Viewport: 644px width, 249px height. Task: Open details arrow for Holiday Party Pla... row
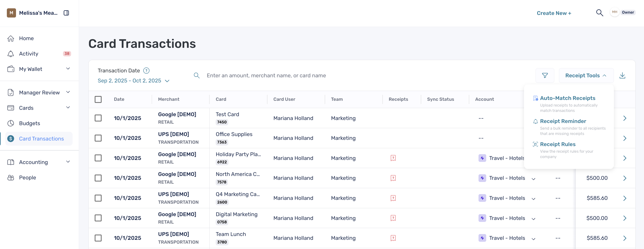pyautogui.click(x=625, y=158)
